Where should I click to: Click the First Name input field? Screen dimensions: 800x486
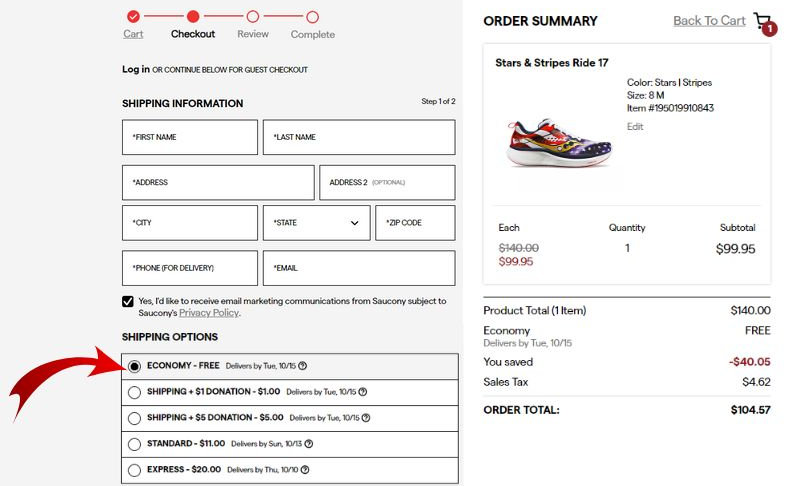point(190,138)
